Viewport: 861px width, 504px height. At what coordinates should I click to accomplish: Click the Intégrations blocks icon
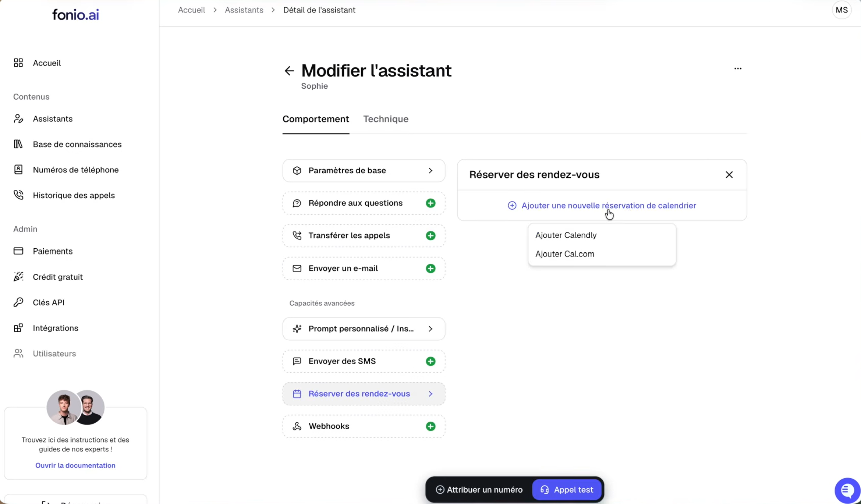click(18, 328)
